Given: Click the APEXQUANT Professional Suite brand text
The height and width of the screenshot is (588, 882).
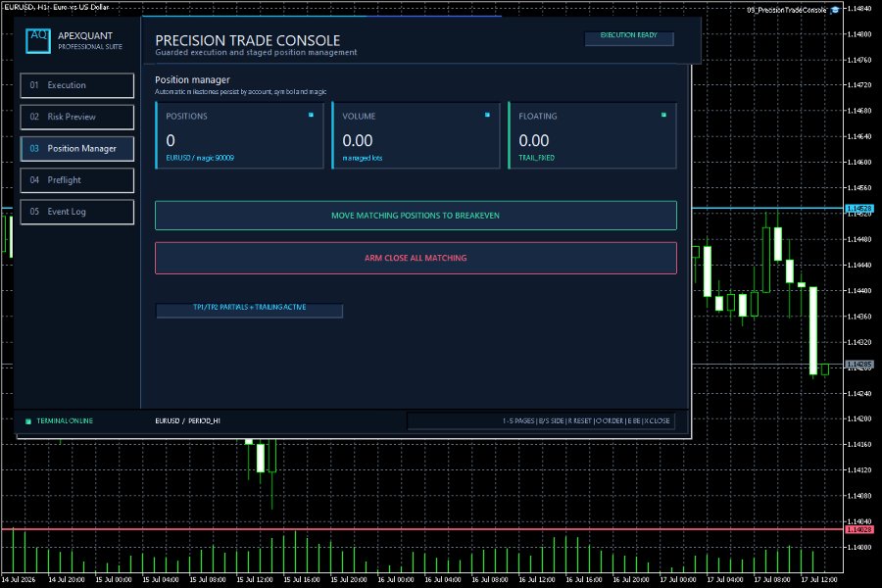Looking at the screenshot, I should [89, 40].
